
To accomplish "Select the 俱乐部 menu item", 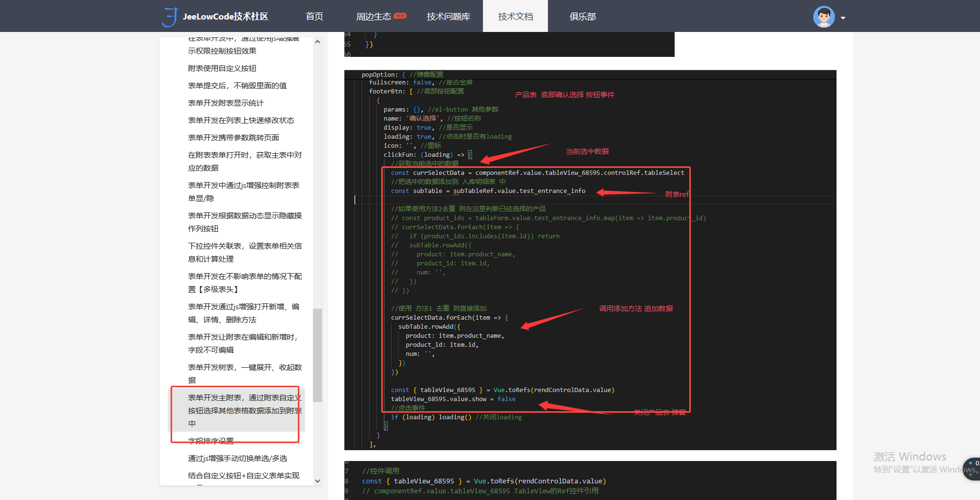I will click(582, 16).
